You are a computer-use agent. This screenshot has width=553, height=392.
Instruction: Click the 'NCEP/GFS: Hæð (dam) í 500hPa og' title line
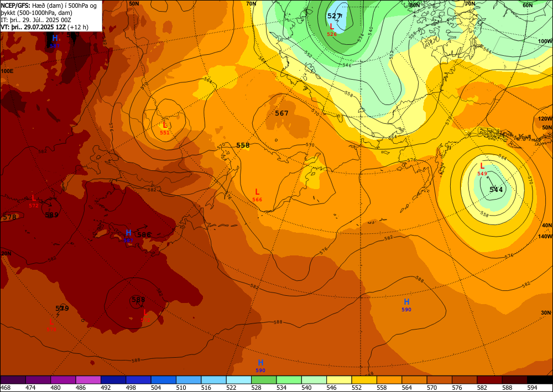pyautogui.click(x=49, y=4)
